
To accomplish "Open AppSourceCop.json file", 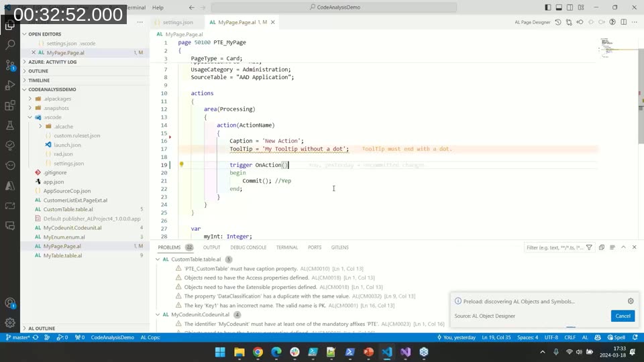I will tap(67, 191).
